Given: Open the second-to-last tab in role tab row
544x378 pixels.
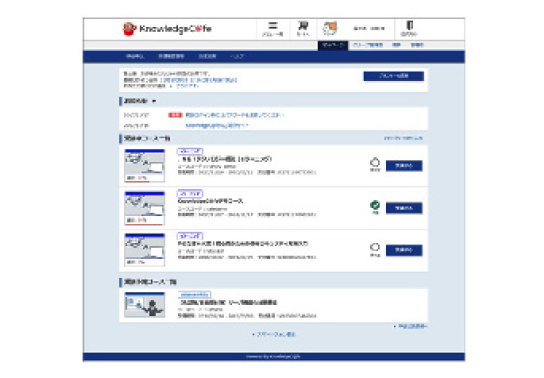Looking at the screenshot, I should click(397, 45).
